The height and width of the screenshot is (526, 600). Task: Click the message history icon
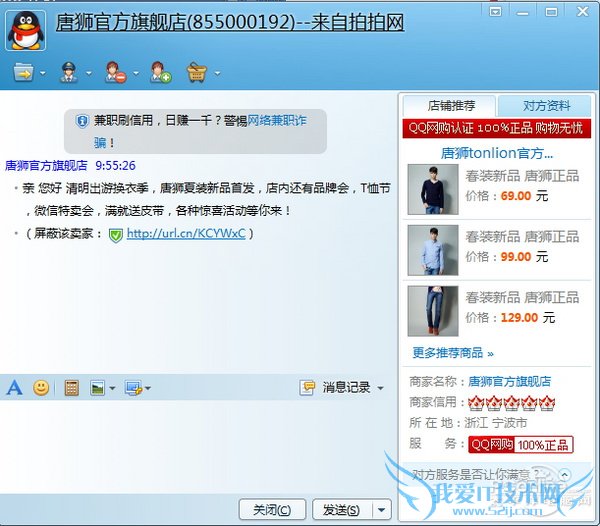(x=308, y=388)
